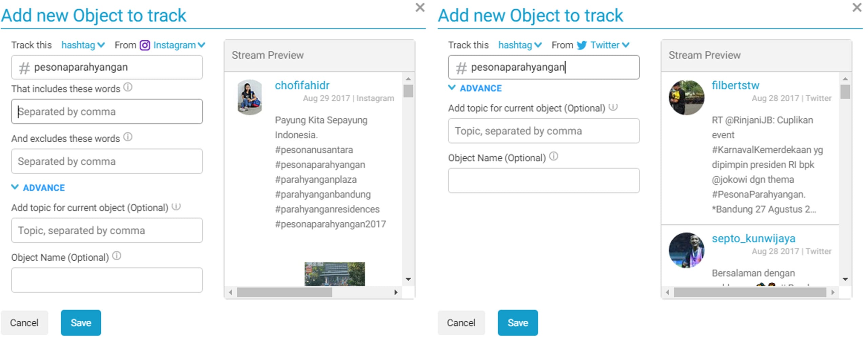The image size is (868, 341).
Task: Click the Instagram logo icon
Action: (145, 45)
